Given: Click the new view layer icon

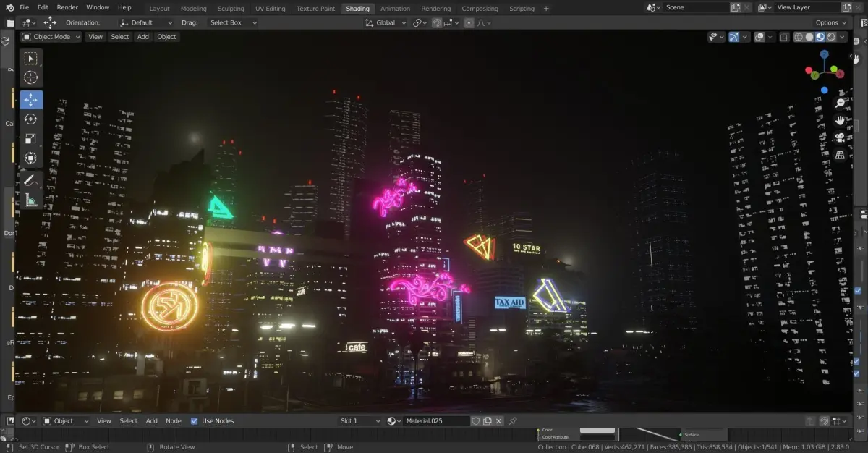Looking at the screenshot, I should [x=846, y=7].
